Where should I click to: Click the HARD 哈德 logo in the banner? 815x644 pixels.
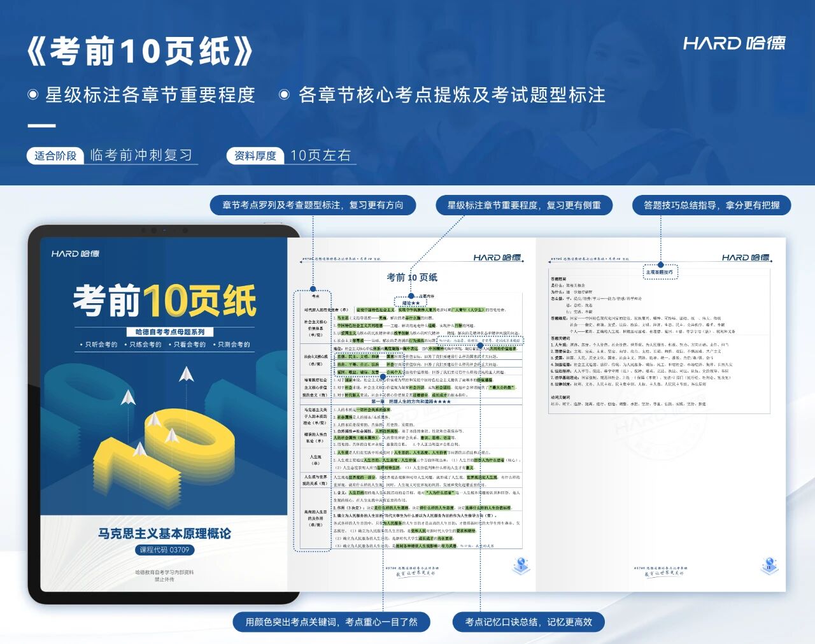pos(734,43)
